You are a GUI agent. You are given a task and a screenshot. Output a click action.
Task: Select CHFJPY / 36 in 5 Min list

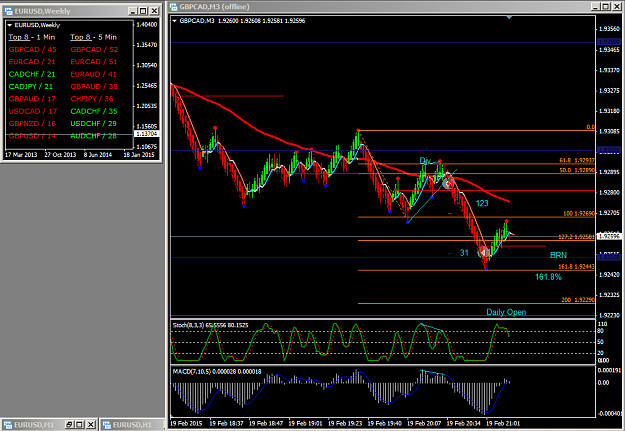pos(92,99)
